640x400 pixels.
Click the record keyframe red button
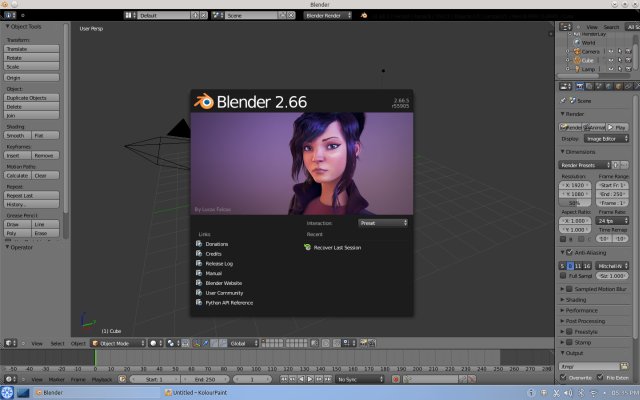tap(396, 379)
